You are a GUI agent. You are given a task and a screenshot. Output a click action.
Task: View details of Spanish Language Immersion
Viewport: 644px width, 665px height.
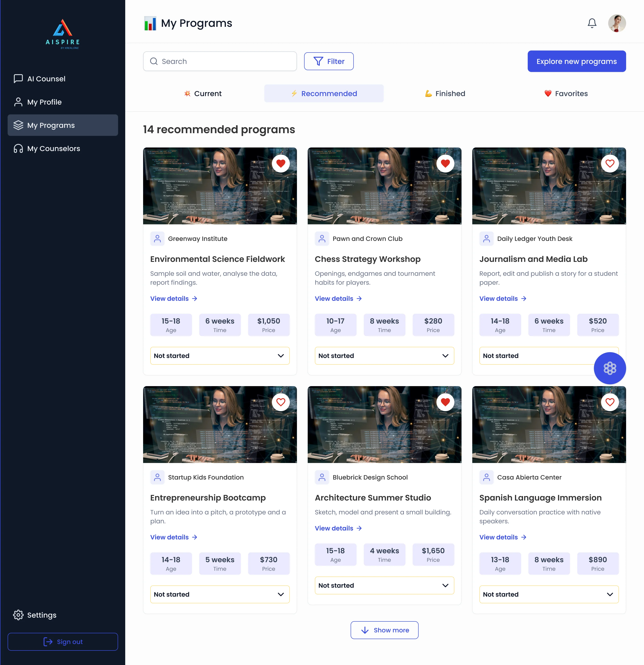click(503, 537)
